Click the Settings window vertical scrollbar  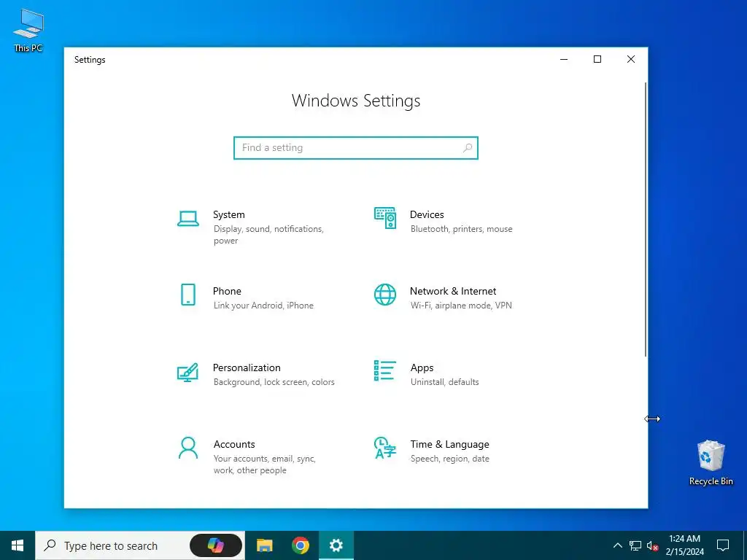646,219
